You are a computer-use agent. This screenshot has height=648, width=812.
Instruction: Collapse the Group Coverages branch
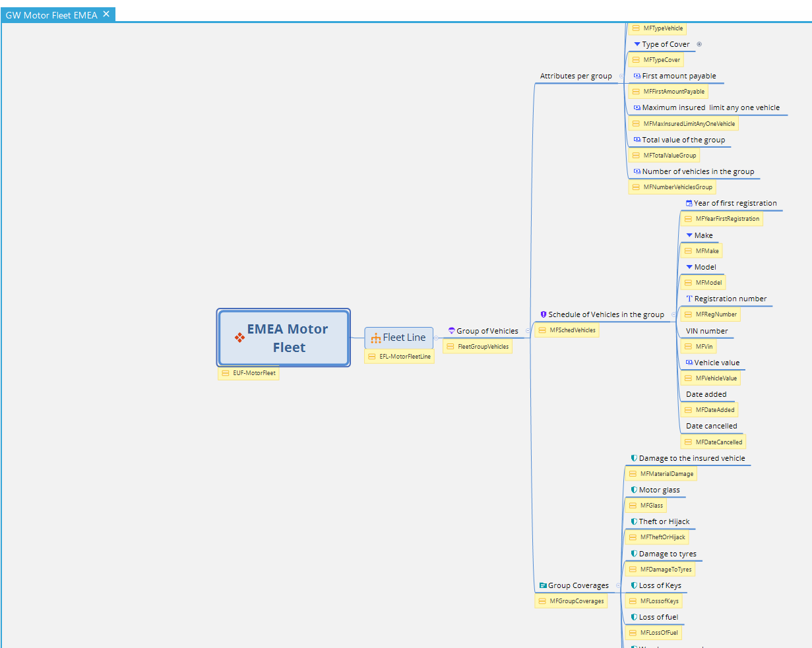[617, 585]
